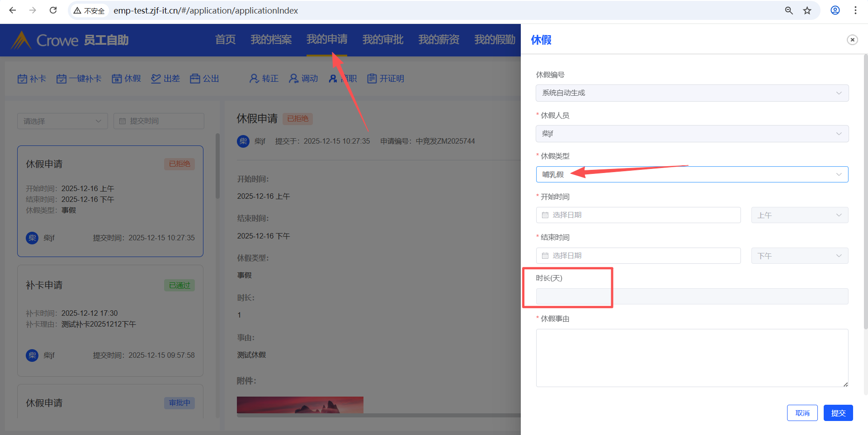
Task: Click the 出差 toolbar item
Action: tap(165, 79)
